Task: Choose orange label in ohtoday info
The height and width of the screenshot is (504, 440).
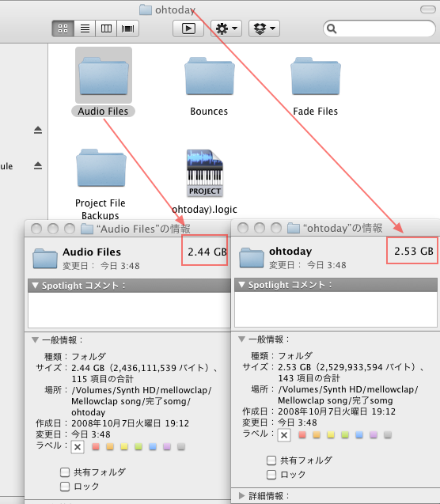Action: click(317, 435)
